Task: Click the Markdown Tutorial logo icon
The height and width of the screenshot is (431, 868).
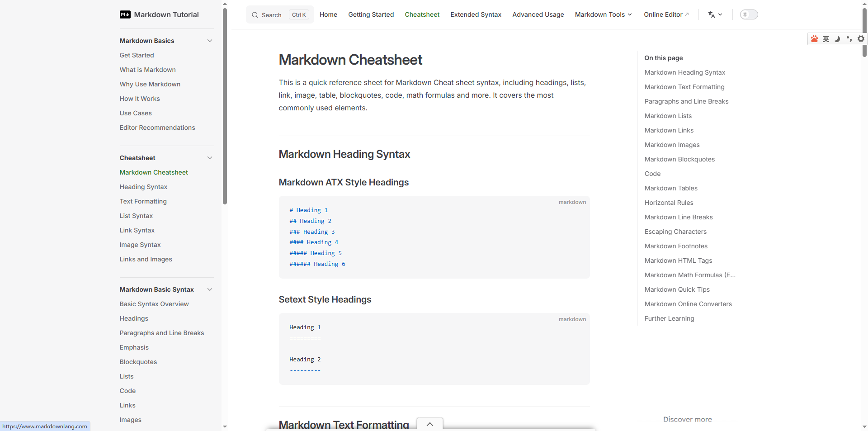Action: (125, 14)
